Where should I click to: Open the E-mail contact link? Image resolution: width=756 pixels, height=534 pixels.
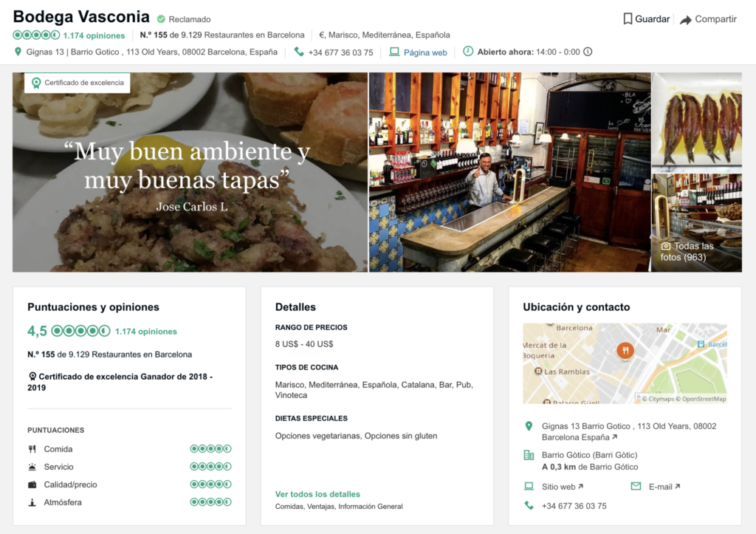[664, 487]
